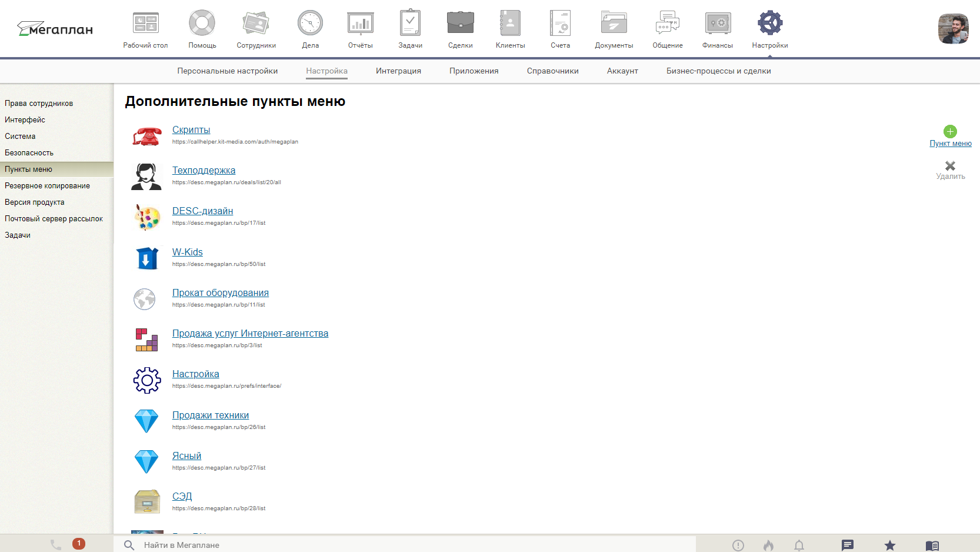Open the Техподдержка link
980x552 pixels.
(x=204, y=171)
